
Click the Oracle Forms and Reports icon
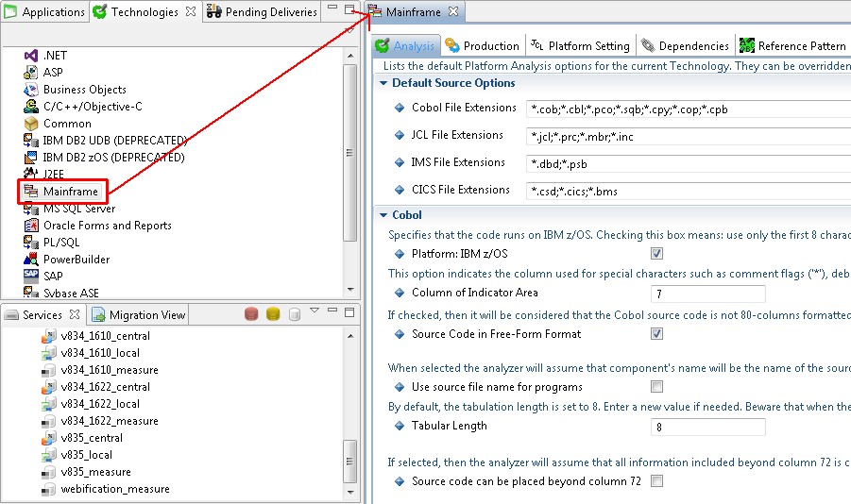point(30,226)
